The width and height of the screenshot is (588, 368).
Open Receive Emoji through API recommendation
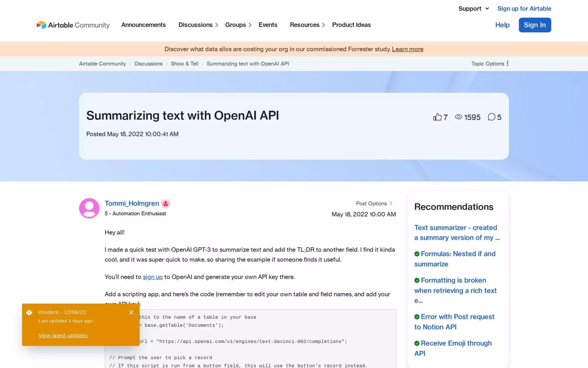coord(453,348)
